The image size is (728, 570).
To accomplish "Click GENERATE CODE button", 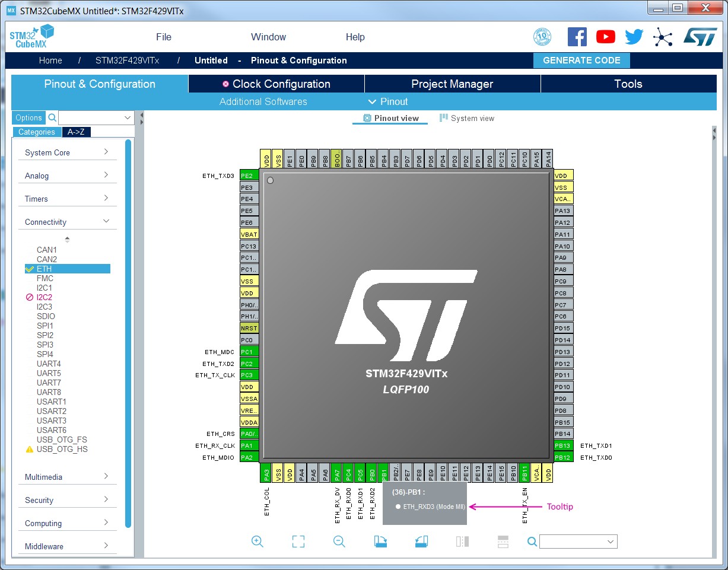I will coord(581,60).
